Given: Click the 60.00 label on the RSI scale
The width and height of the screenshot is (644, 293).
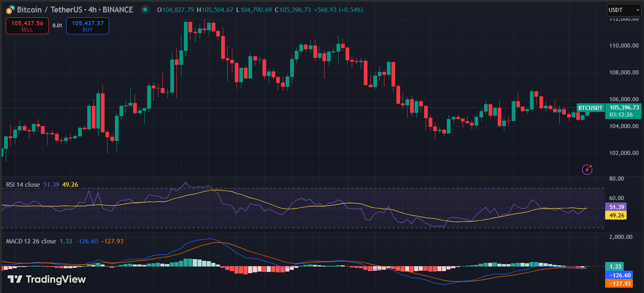Looking at the screenshot, I should pos(616,198).
